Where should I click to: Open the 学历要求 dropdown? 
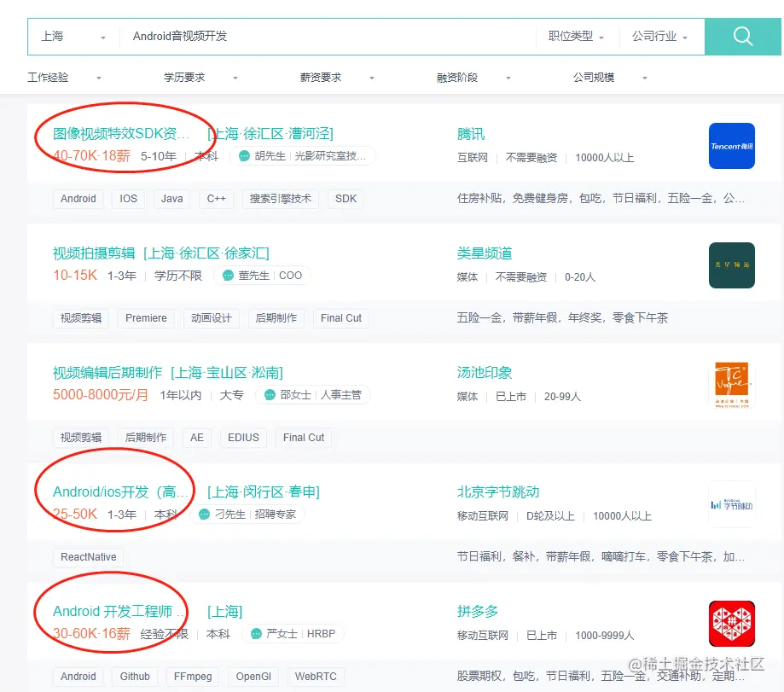(197, 76)
